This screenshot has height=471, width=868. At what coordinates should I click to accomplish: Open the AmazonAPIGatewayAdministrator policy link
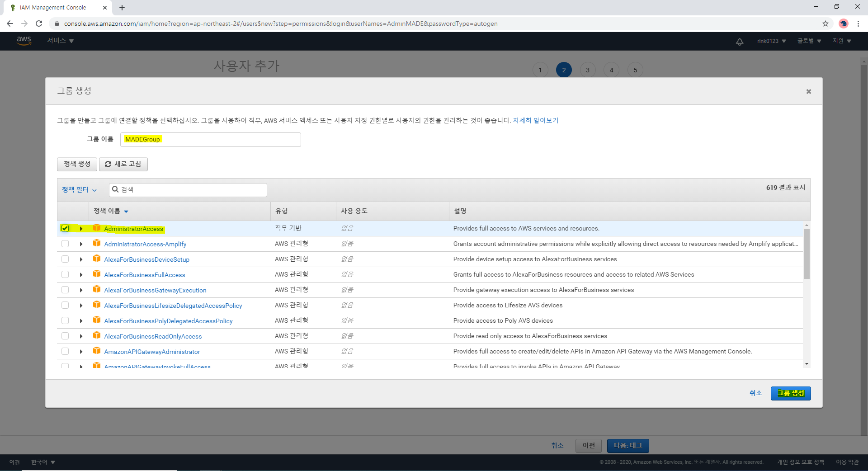pos(152,352)
